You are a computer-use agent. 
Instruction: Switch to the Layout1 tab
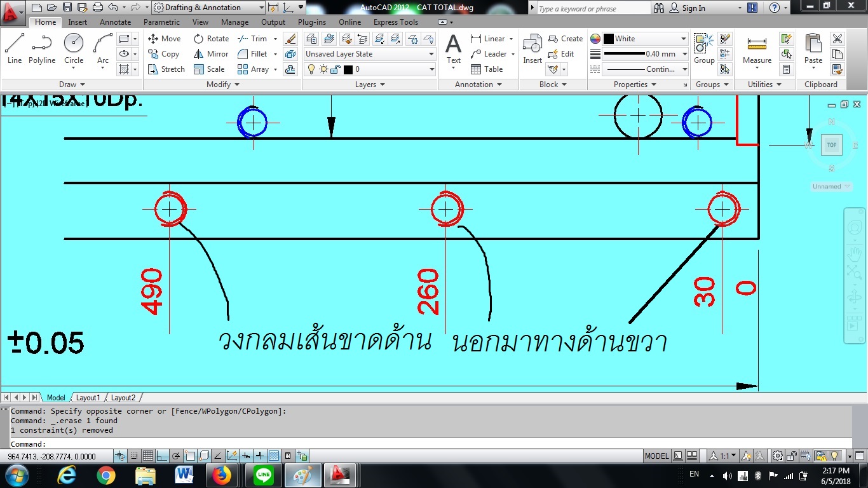tap(88, 398)
